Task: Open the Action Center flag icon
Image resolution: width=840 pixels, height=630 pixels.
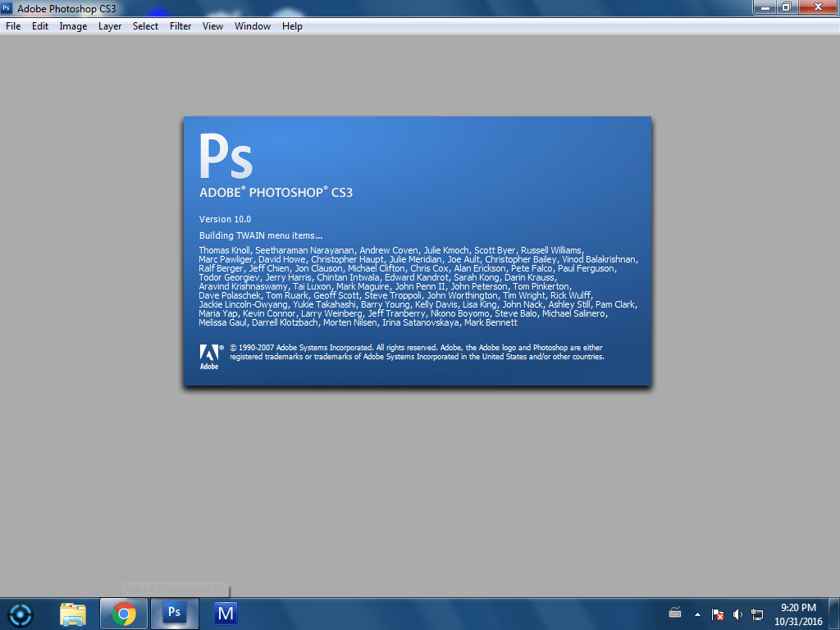Action: click(717, 614)
